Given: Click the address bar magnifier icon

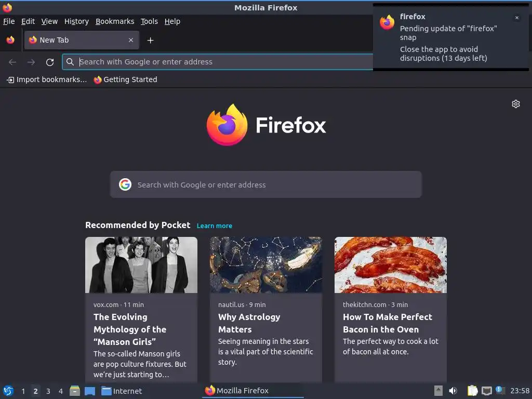Looking at the screenshot, I should coord(70,62).
